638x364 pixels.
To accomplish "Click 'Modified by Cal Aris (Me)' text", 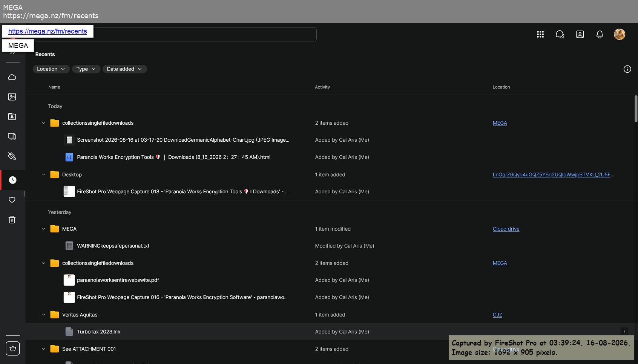I will pos(344,246).
